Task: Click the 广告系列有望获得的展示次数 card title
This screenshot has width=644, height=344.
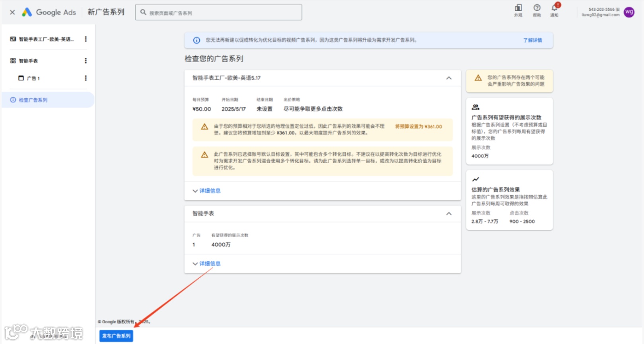Action: [506, 117]
